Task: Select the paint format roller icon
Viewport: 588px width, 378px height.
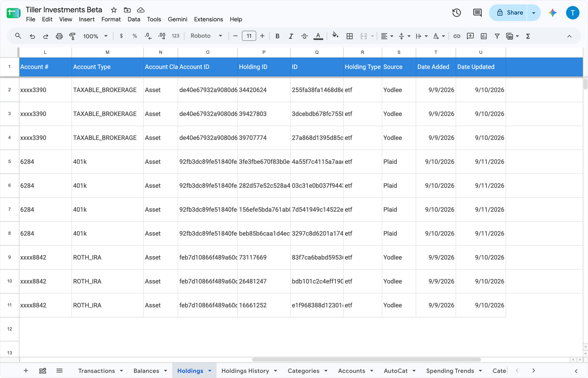Action: pyautogui.click(x=72, y=36)
